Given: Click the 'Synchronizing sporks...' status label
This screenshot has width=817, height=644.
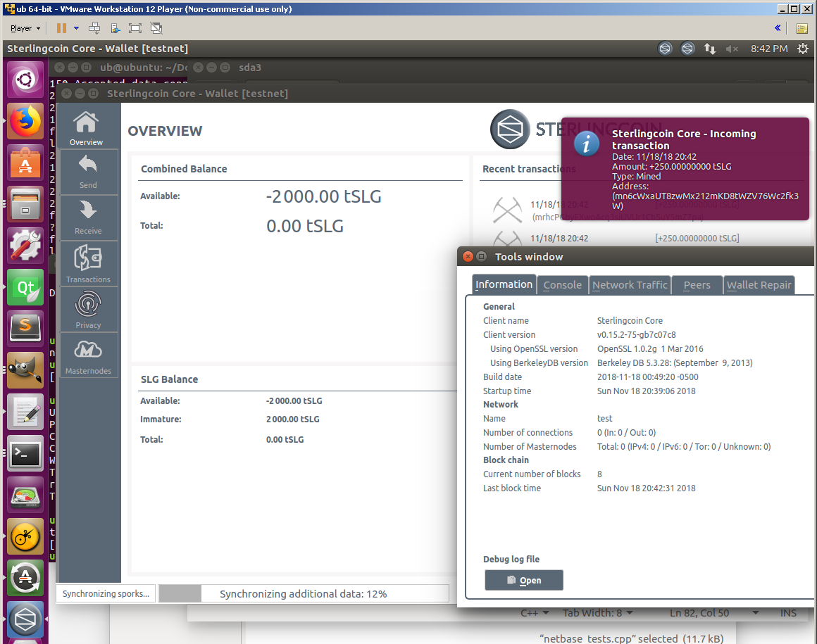Looking at the screenshot, I should point(106,593).
